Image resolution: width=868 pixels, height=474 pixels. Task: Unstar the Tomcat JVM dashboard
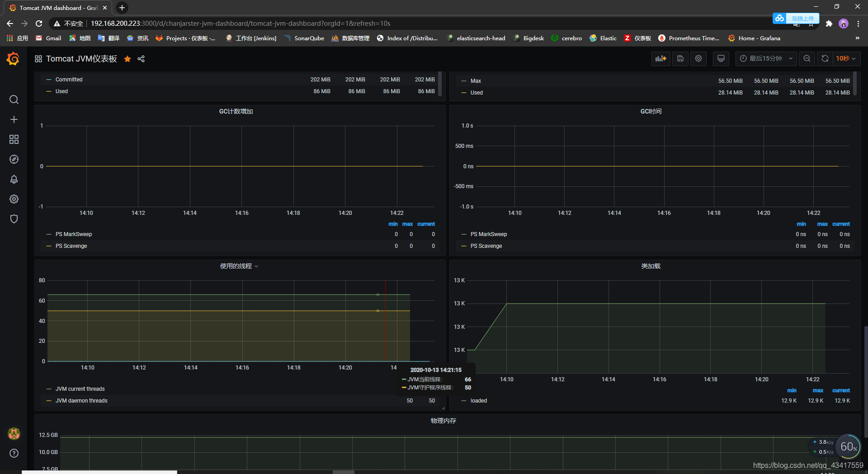click(127, 59)
